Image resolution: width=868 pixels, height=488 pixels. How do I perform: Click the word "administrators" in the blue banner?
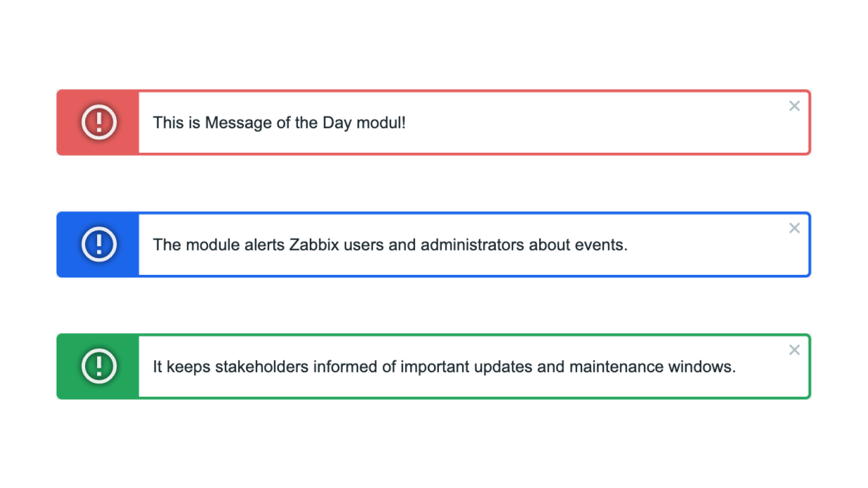(472, 245)
